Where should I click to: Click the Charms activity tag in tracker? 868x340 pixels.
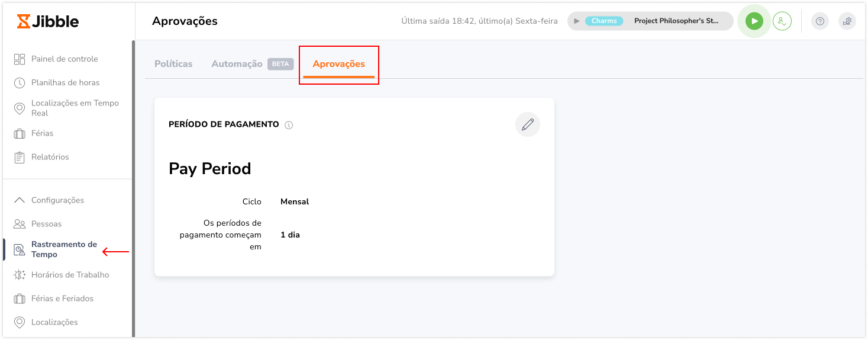point(604,21)
